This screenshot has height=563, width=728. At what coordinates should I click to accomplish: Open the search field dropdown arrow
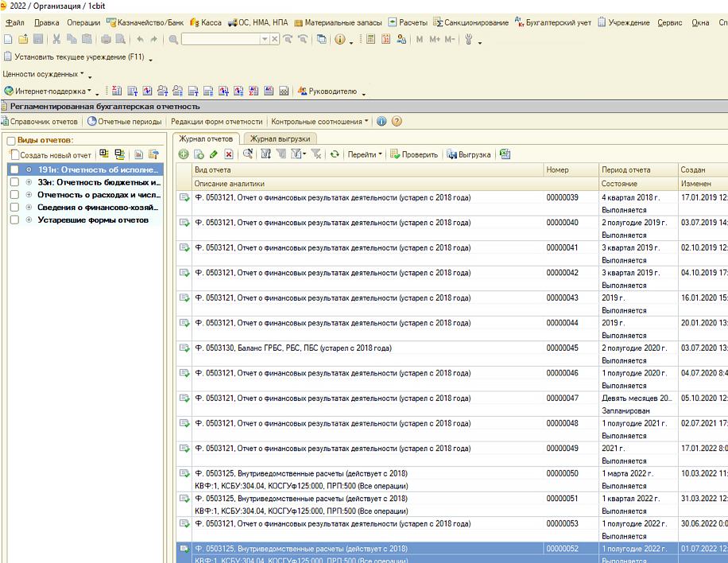pos(265,40)
